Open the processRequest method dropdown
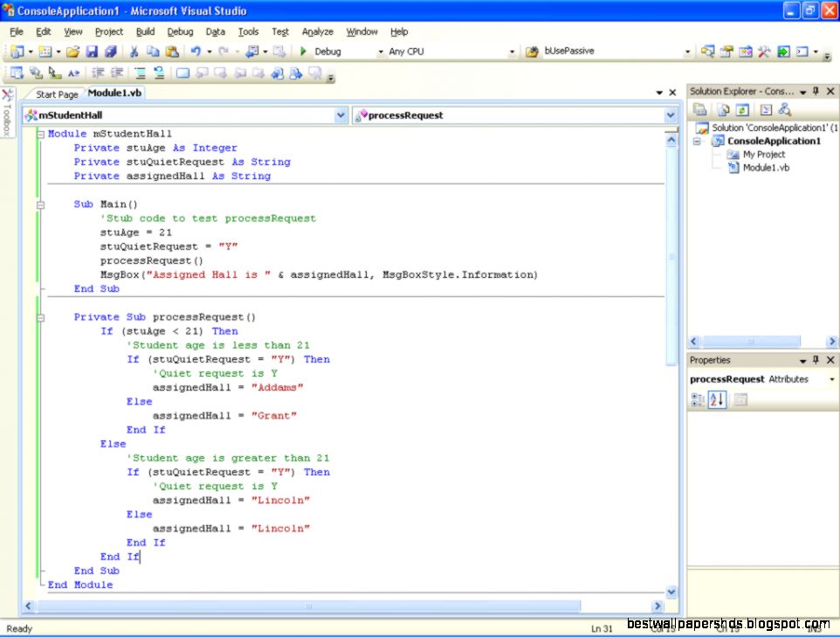This screenshot has width=840, height=637. tap(671, 115)
